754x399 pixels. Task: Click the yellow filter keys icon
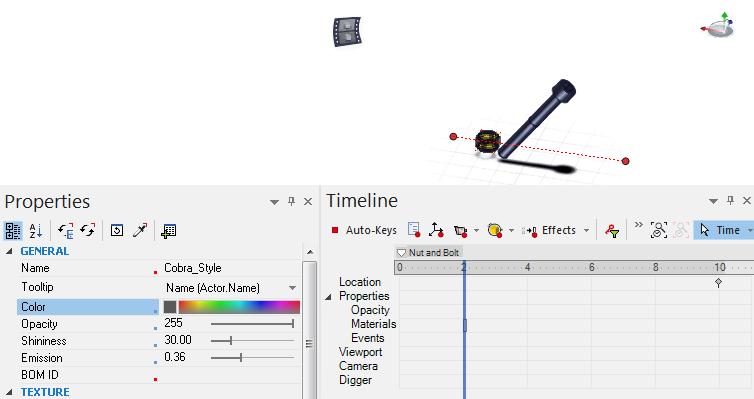point(612,231)
